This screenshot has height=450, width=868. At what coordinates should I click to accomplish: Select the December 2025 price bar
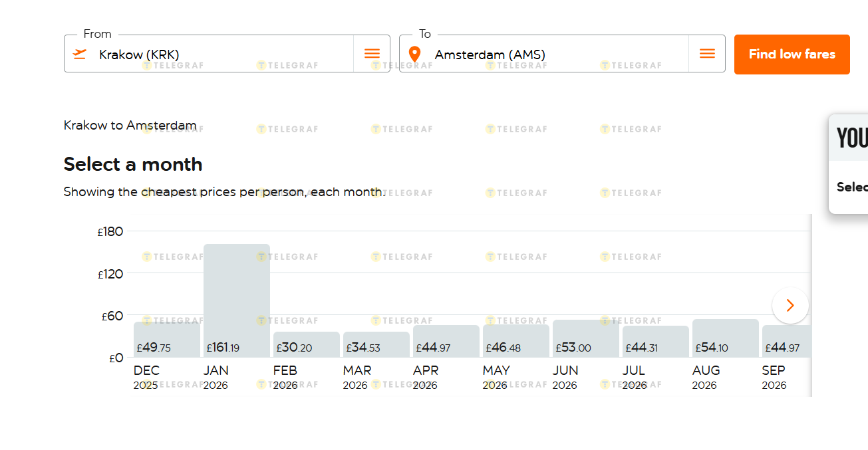[x=166, y=340]
